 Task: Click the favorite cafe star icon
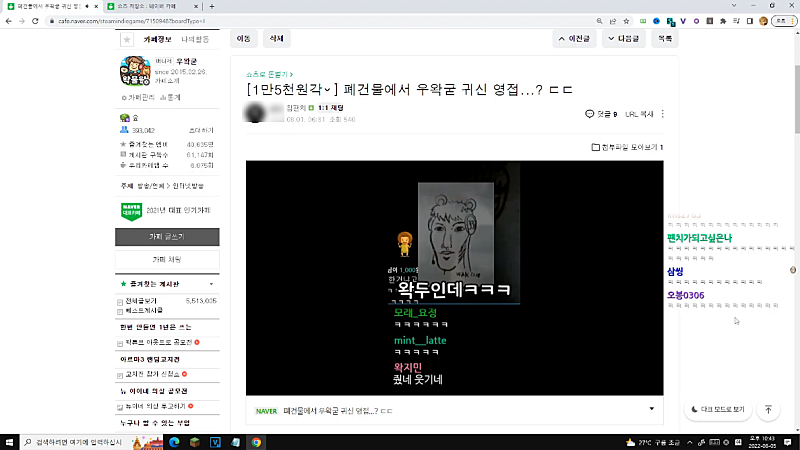pyautogui.click(x=126, y=40)
